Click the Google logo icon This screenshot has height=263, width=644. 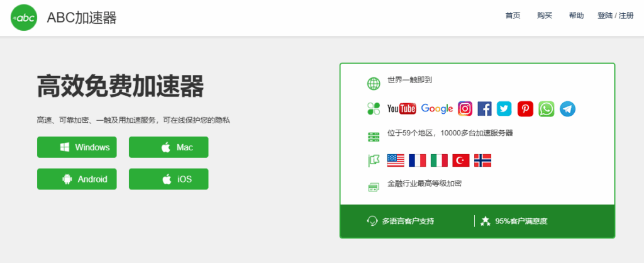click(436, 109)
